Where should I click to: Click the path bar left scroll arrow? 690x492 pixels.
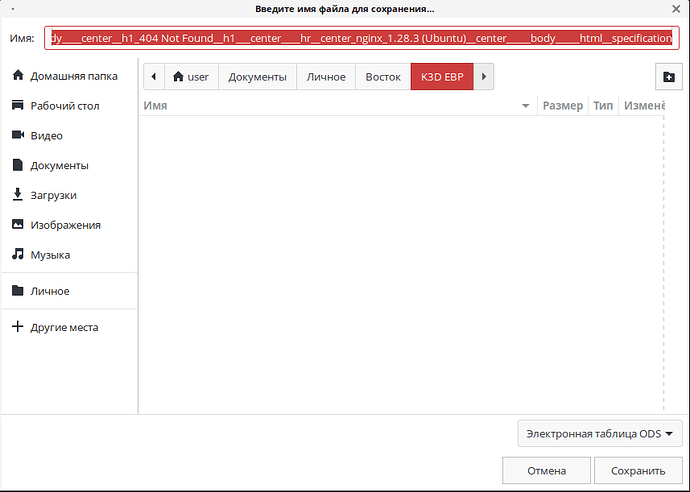pos(154,77)
